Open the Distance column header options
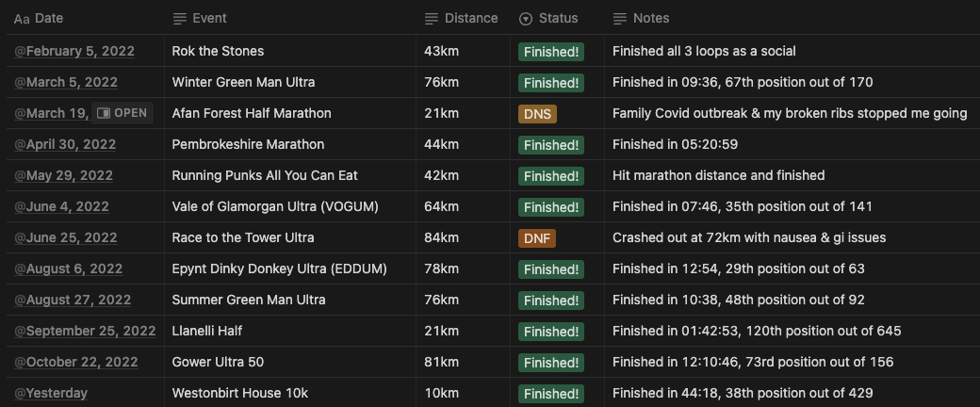 click(463, 19)
